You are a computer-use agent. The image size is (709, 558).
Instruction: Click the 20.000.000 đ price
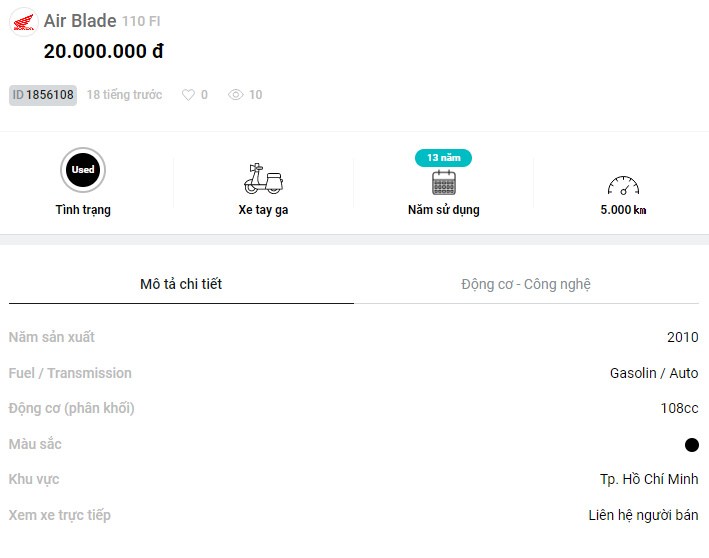coord(104,51)
